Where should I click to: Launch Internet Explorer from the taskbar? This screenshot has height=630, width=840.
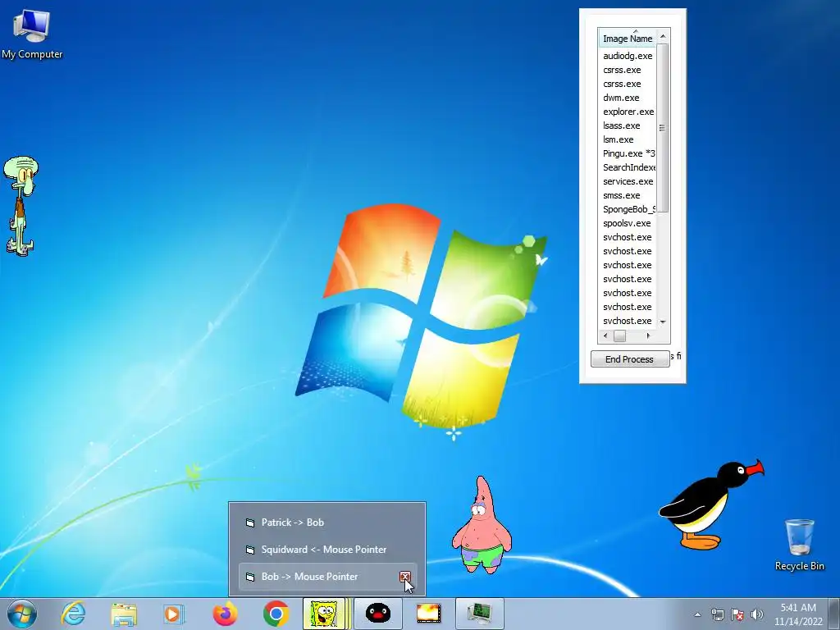(x=73, y=614)
